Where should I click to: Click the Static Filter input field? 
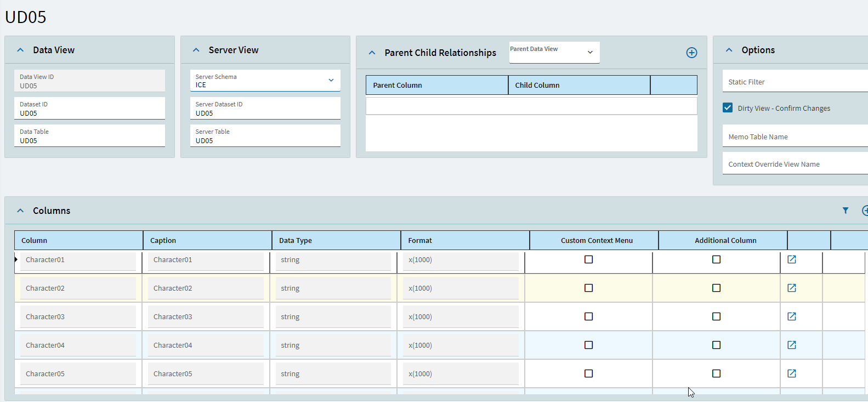point(795,82)
